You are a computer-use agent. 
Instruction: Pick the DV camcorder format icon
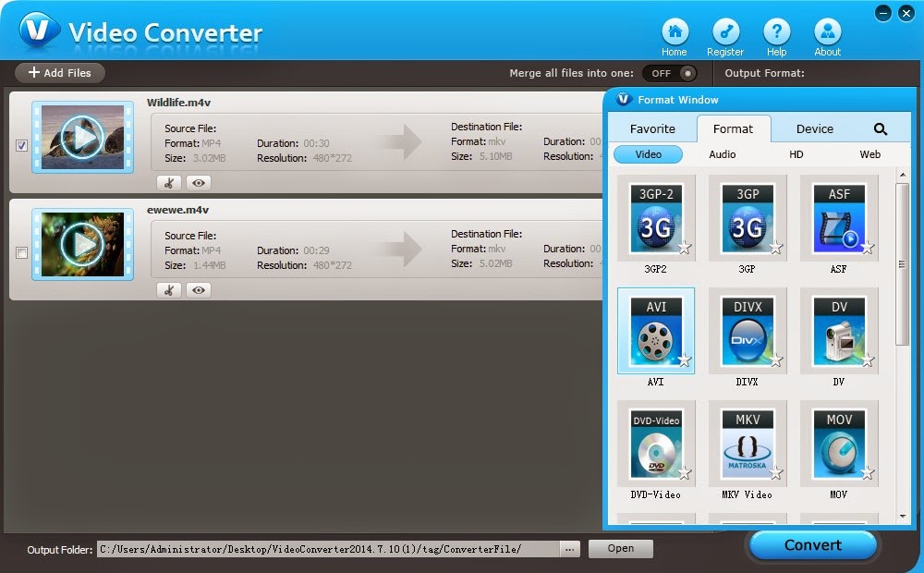pyautogui.click(x=839, y=331)
